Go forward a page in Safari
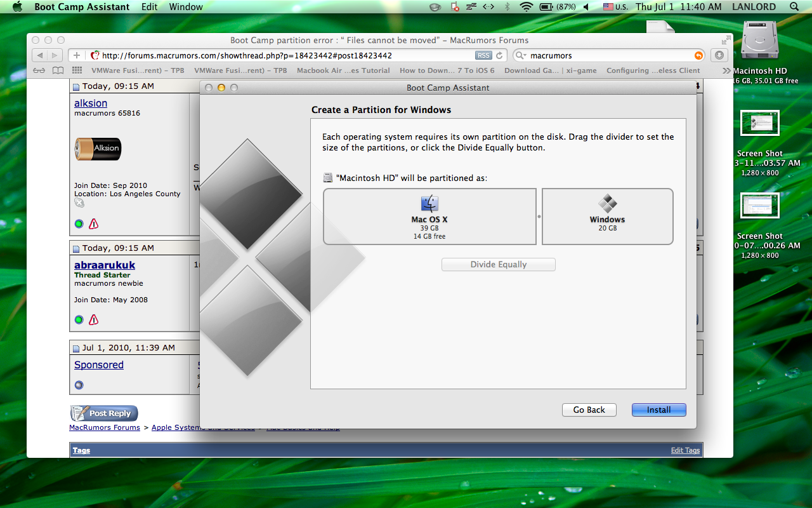812x508 pixels. [x=55, y=55]
